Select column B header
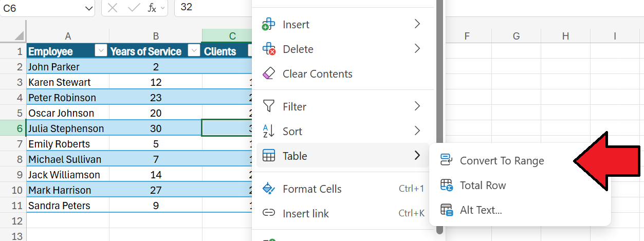The image size is (644, 241). pyautogui.click(x=156, y=36)
